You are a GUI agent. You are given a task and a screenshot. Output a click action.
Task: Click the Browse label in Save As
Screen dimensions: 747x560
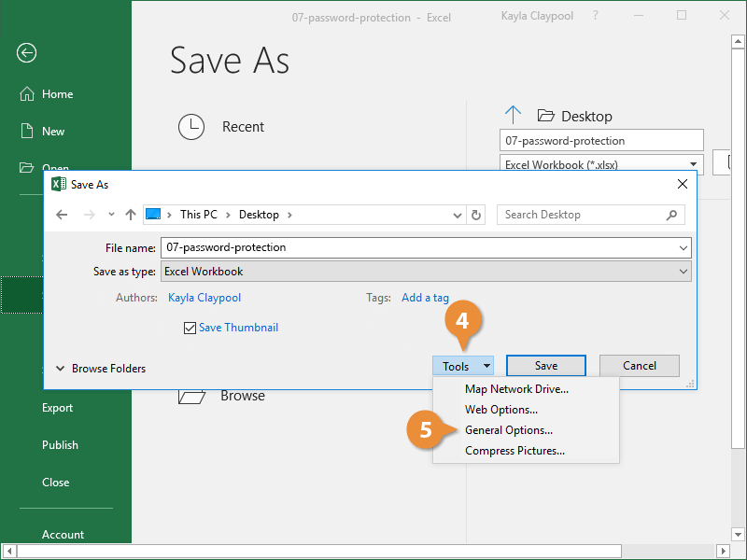[x=243, y=396]
